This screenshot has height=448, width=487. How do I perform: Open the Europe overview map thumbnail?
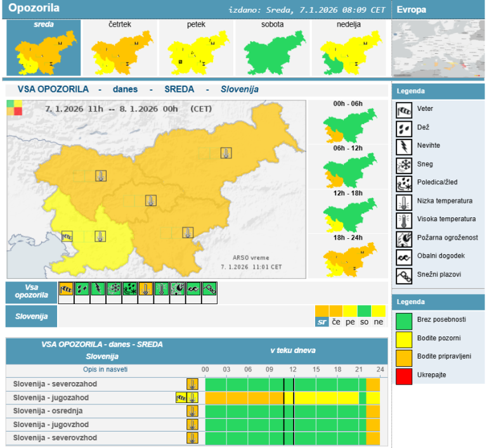(438, 49)
